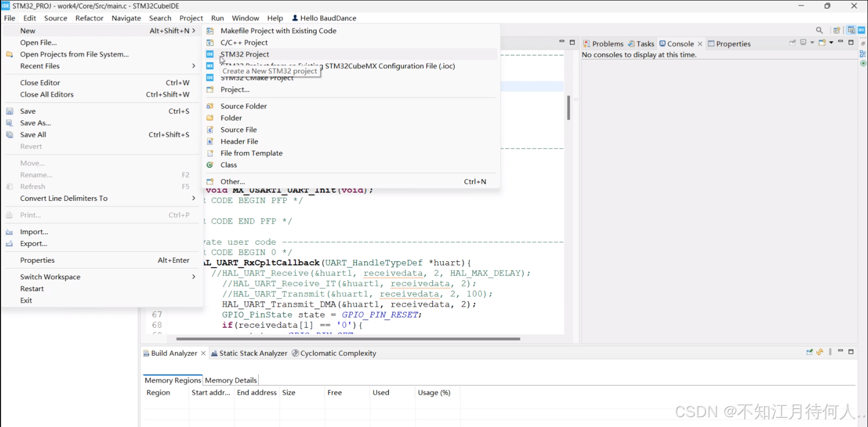Open the Build Analyzer view menu
This screenshot has width=868, height=427.
click(x=830, y=352)
